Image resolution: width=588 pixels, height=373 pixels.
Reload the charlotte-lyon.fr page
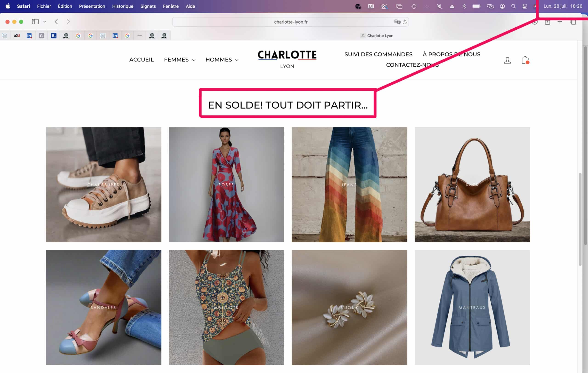point(405,22)
